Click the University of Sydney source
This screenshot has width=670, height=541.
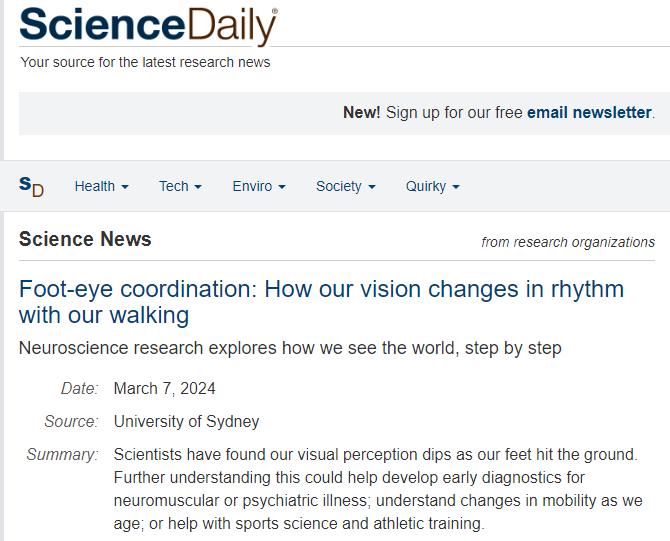(186, 421)
